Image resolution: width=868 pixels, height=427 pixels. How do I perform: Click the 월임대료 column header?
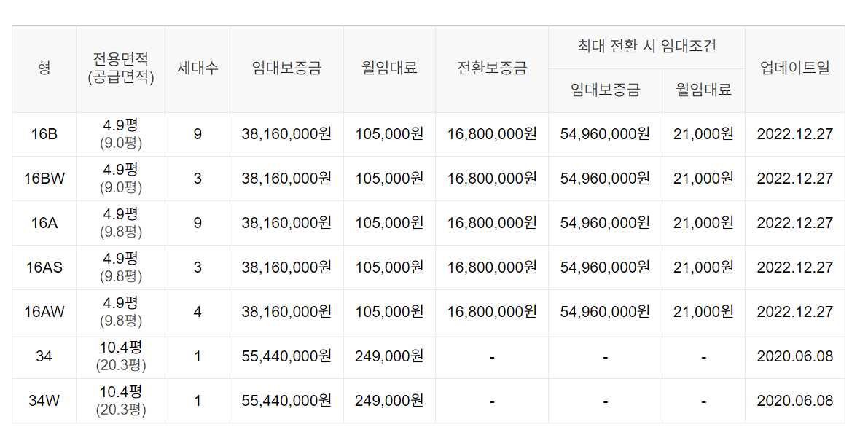coord(389,68)
